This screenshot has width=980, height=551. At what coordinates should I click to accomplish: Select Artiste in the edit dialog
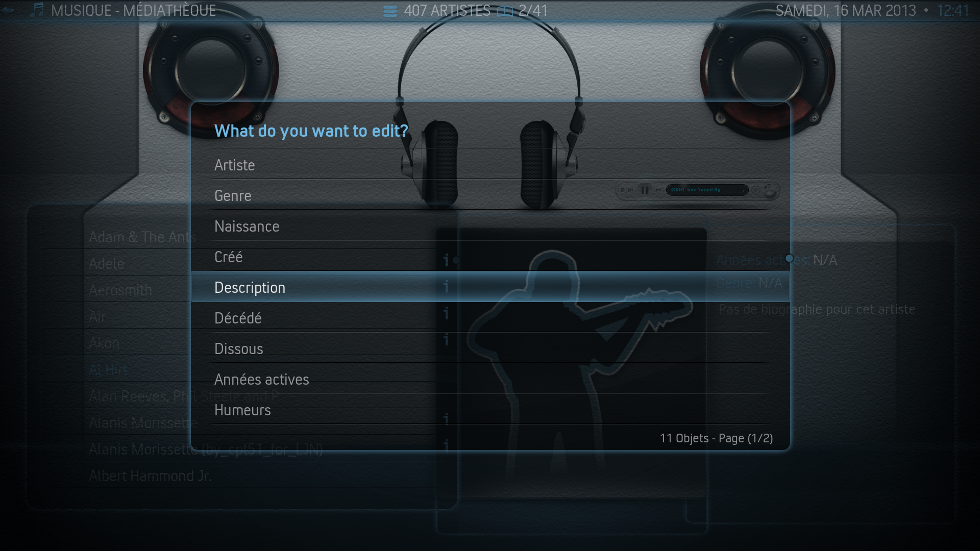pyautogui.click(x=490, y=164)
